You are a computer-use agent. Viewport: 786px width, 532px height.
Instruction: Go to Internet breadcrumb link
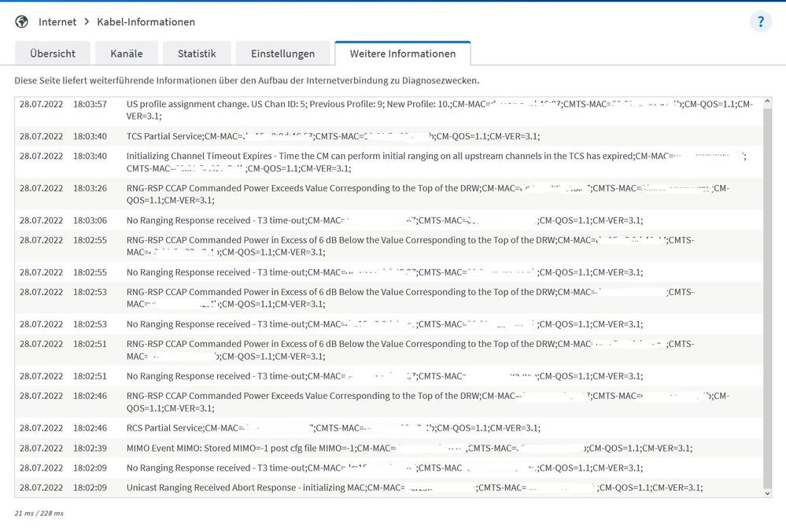[57, 22]
